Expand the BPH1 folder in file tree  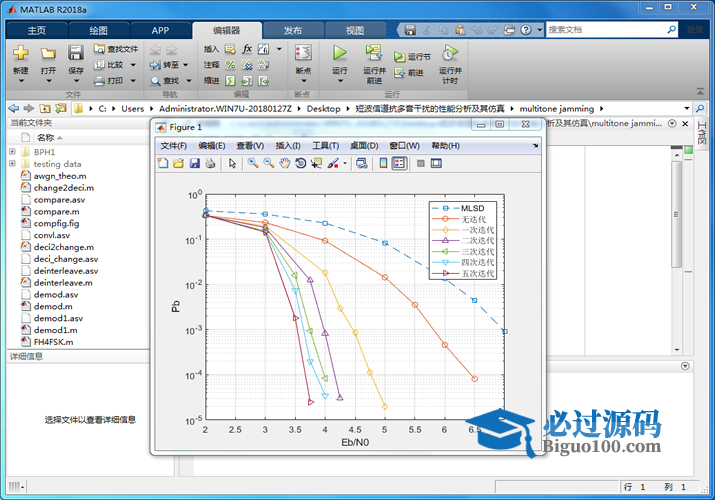click(x=12, y=152)
